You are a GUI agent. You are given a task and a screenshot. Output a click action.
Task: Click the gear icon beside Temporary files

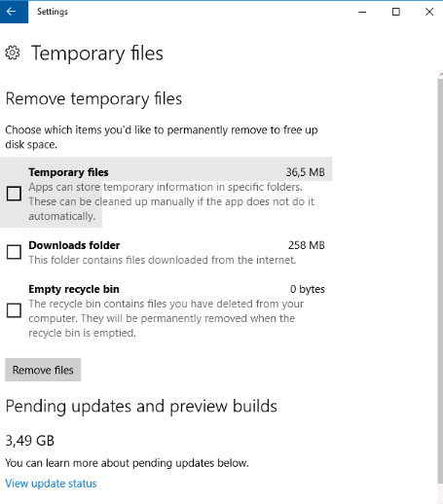[13, 53]
